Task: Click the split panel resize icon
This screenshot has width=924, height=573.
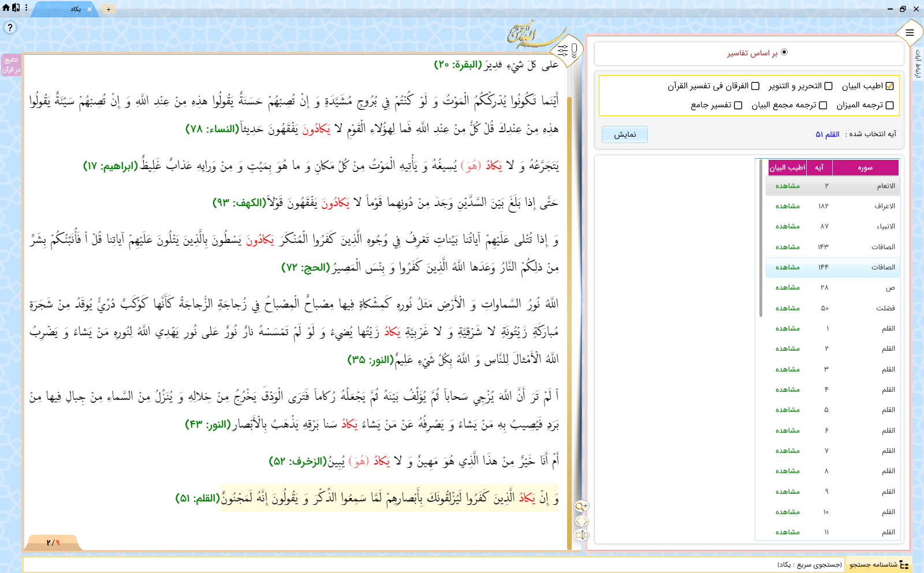Action: point(581,535)
